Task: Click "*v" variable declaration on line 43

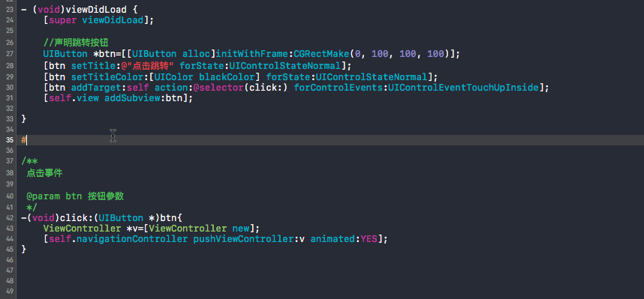Action: (x=132, y=228)
